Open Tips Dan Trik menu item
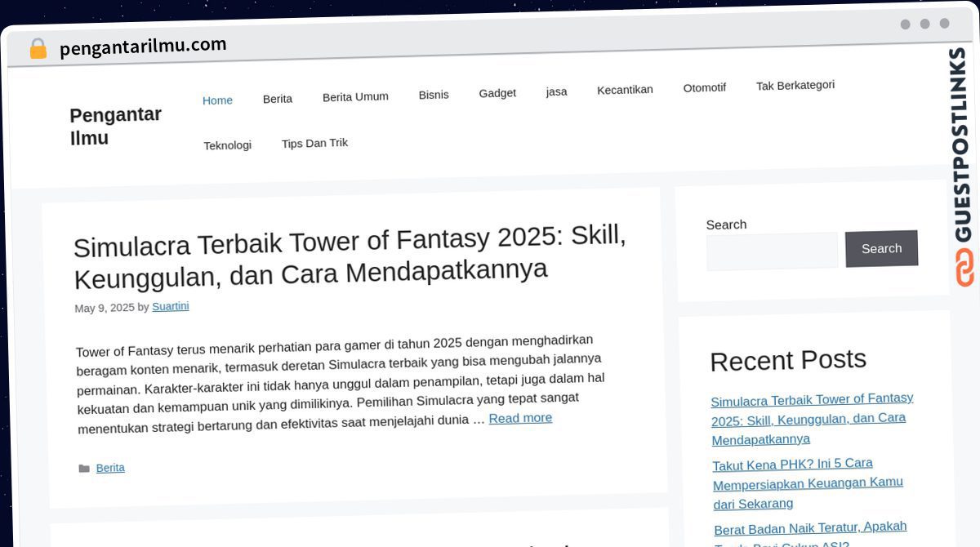The width and height of the screenshot is (980, 547). (x=314, y=143)
